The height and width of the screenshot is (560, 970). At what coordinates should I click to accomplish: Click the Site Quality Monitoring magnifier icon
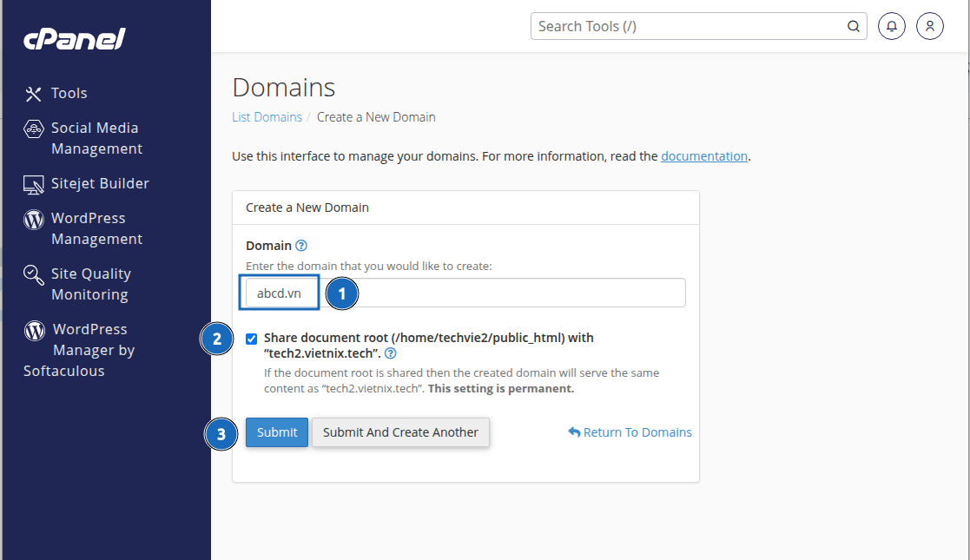[34, 275]
